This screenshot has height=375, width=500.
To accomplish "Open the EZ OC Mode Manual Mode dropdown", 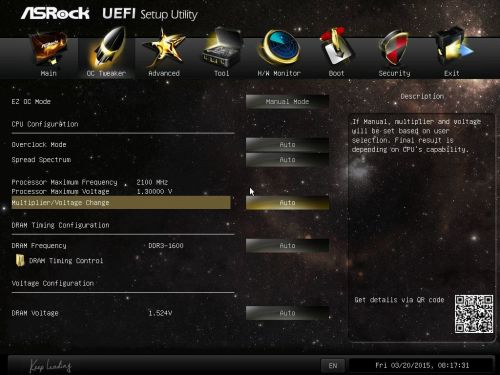I will [287, 102].
